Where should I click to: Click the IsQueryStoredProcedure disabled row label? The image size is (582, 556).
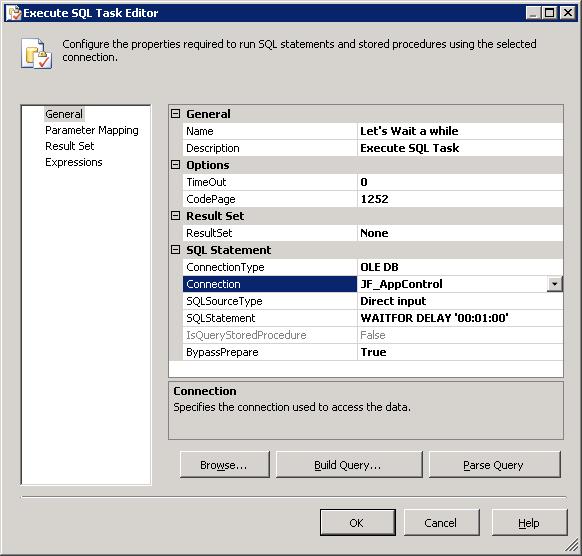[x=270, y=335]
